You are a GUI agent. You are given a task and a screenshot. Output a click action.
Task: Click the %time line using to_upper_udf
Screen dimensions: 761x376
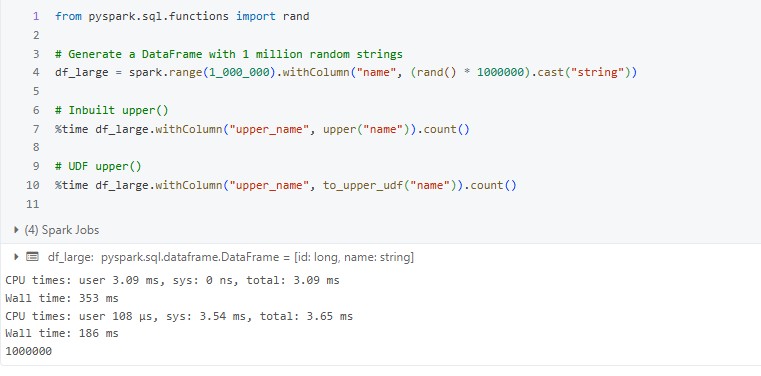286,185
